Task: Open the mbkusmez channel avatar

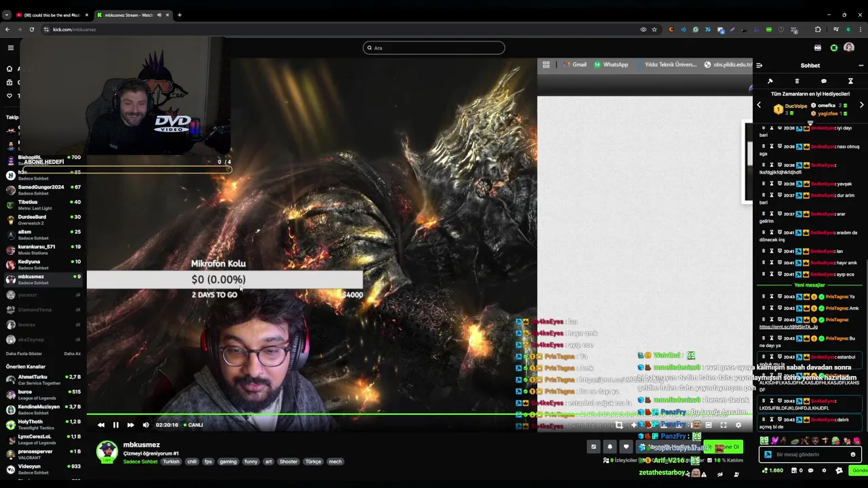Action: coord(106,452)
